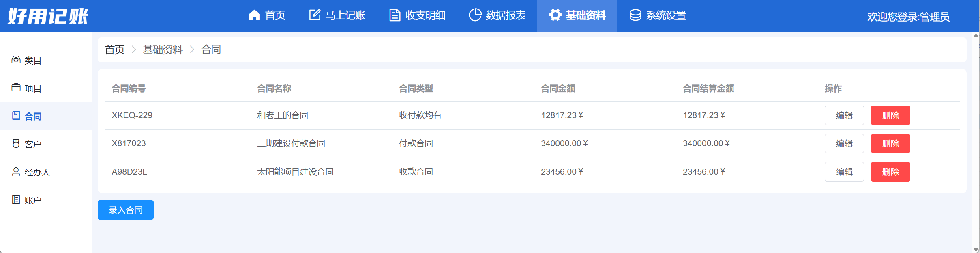Click the scrollbar down arrow
The height and width of the screenshot is (253, 980).
[x=976, y=249]
